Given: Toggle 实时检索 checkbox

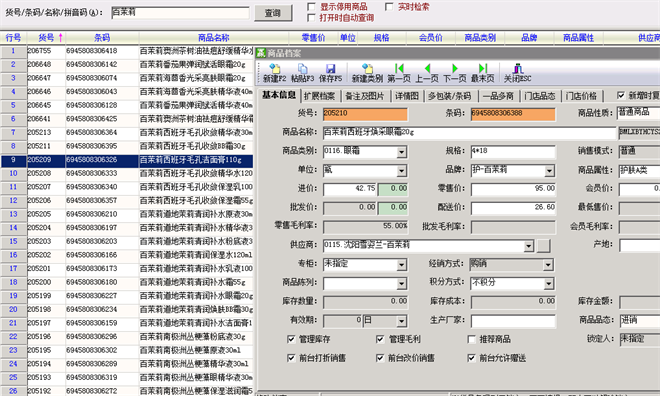Looking at the screenshot, I should 389,7.
